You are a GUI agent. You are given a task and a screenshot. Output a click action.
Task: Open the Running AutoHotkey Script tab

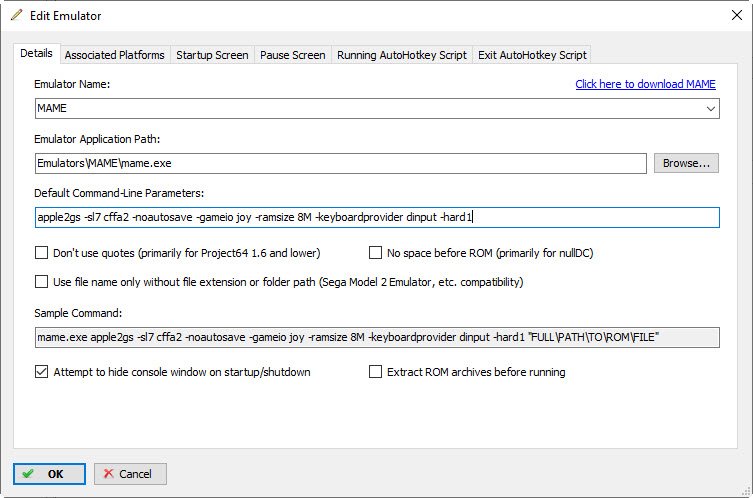click(401, 55)
